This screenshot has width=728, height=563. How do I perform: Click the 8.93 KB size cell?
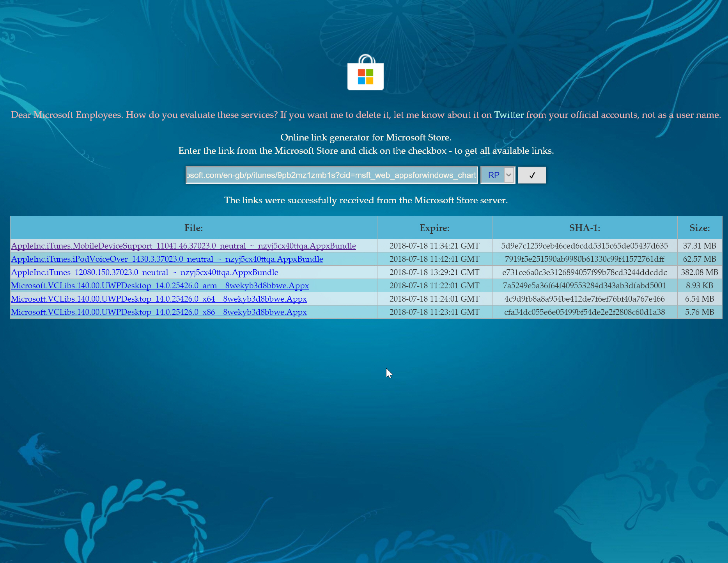700,286
